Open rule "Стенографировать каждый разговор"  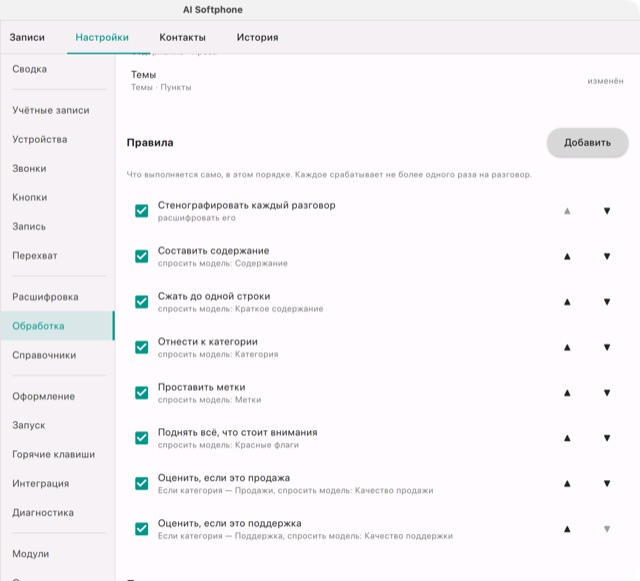click(247, 211)
